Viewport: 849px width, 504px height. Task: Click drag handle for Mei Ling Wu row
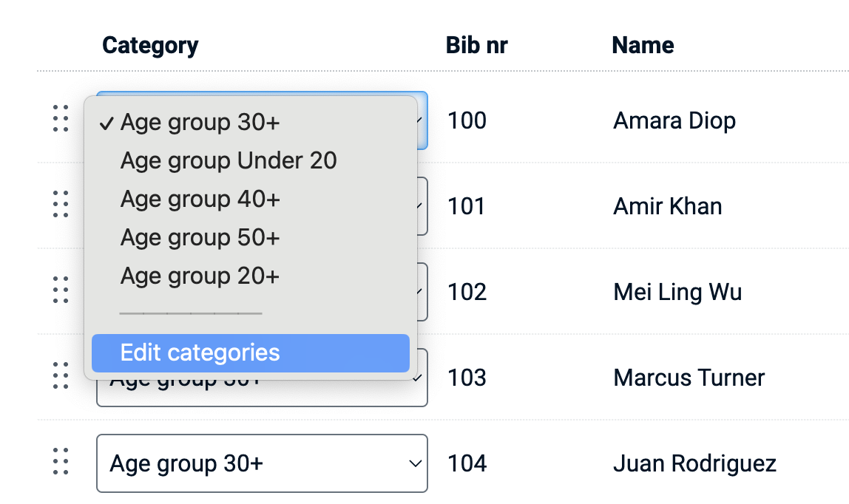tap(61, 290)
